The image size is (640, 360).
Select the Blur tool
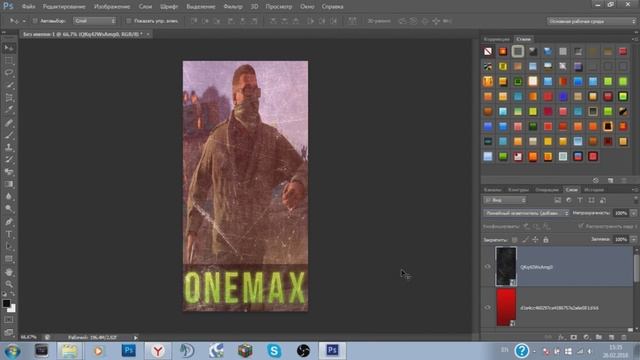pyautogui.click(x=9, y=196)
